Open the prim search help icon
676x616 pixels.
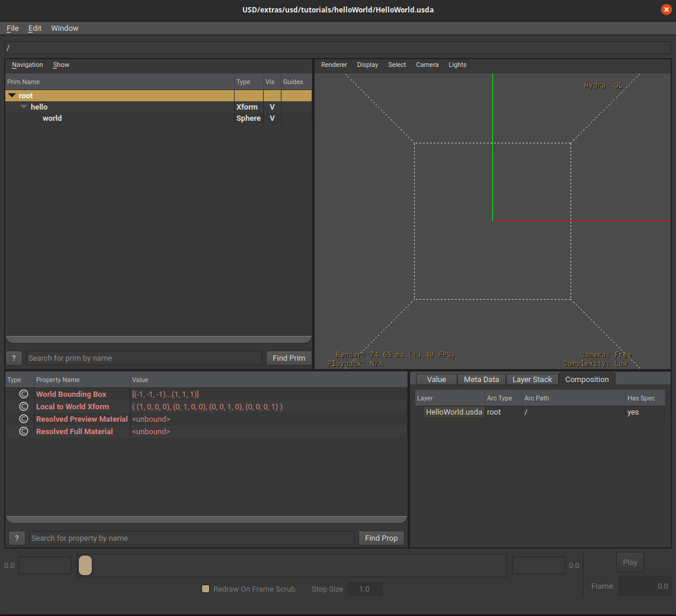[x=13, y=358]
